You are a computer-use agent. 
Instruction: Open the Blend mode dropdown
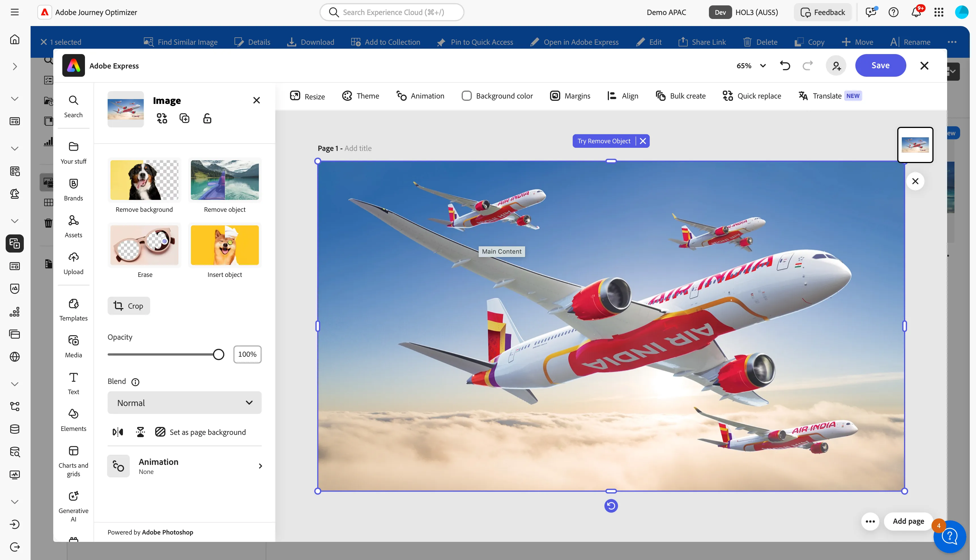point(185,403)
